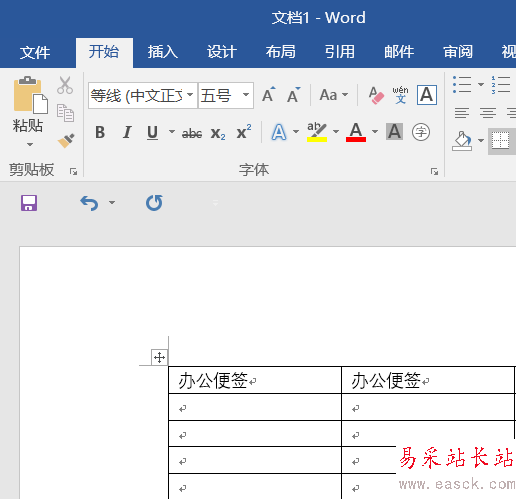
Task: Select the Format Painter brush
Action: click(x=66, y=140)
